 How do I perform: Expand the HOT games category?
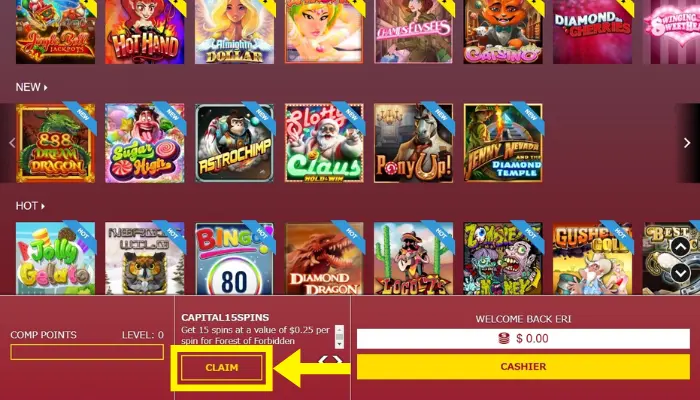(30, 206)
